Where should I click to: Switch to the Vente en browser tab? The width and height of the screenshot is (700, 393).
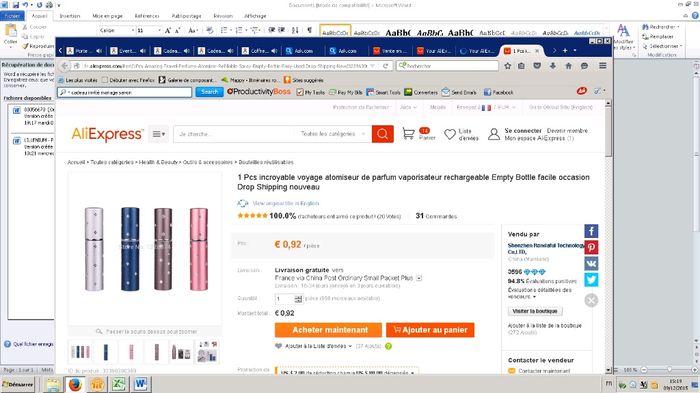tap(390, 51)
